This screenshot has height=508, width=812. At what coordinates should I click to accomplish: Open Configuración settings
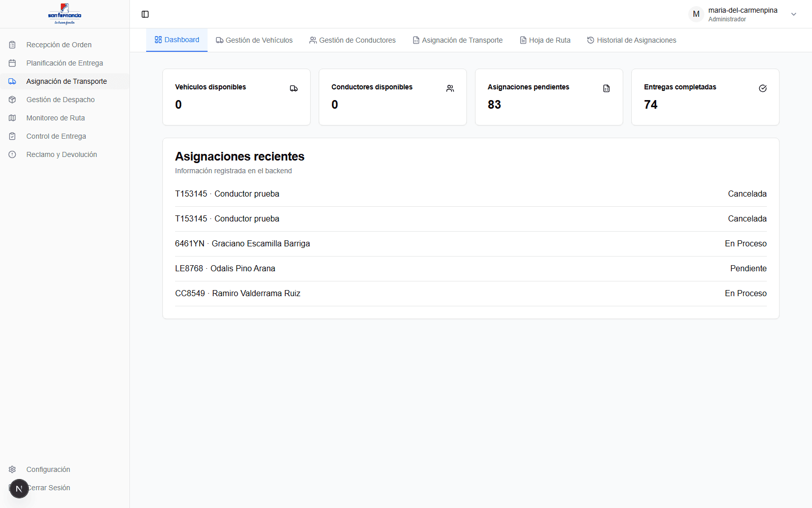pyautogui.click(x=64, y=469)
